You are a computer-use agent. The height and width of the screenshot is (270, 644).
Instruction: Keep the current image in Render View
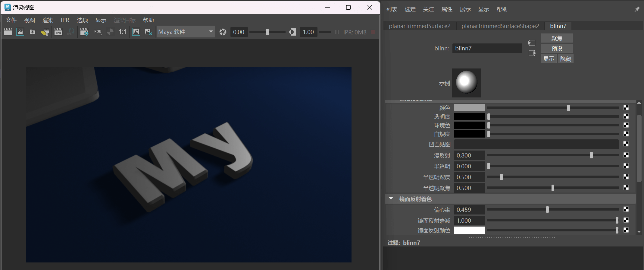(136, 32)
